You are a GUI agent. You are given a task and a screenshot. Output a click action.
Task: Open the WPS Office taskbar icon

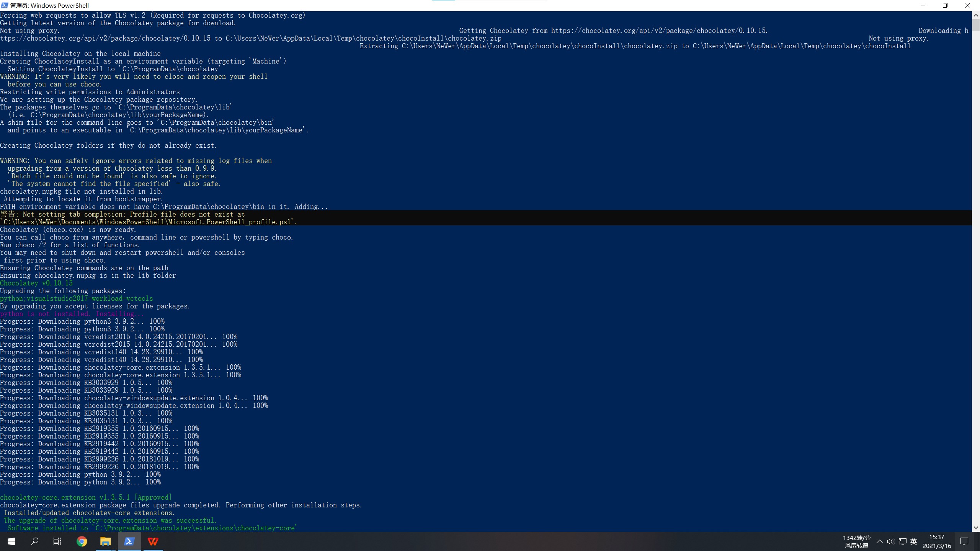click(x=153, y=541)
